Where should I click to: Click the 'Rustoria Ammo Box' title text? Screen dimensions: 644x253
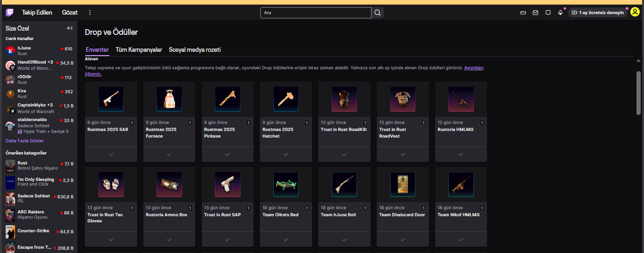coord(166,215)
